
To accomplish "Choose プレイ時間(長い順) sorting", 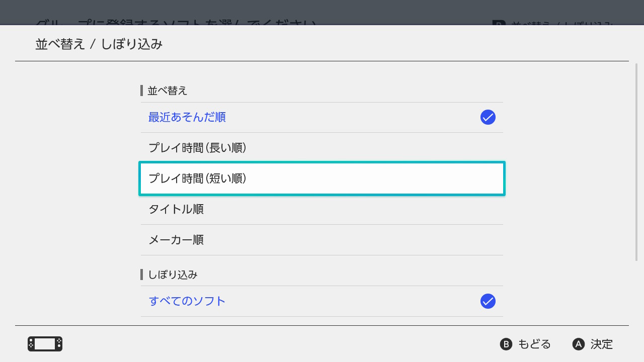I will pos(197,148).
